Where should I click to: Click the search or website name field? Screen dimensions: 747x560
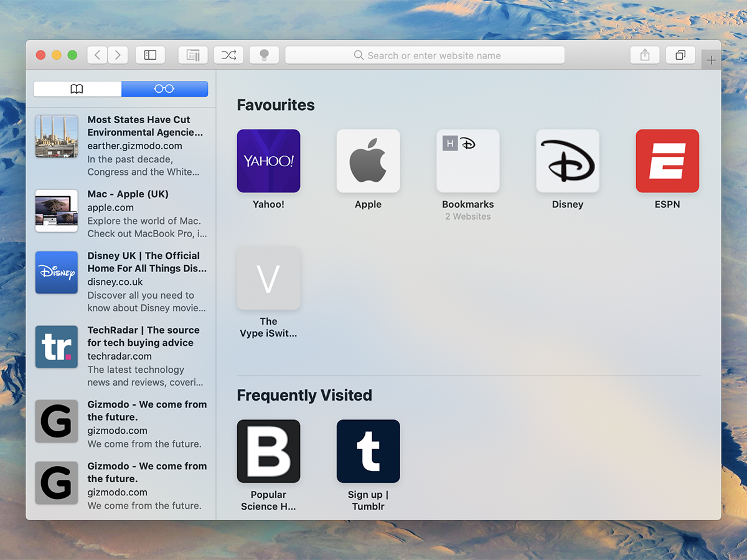pyautogui.click(x=425, y=55)
